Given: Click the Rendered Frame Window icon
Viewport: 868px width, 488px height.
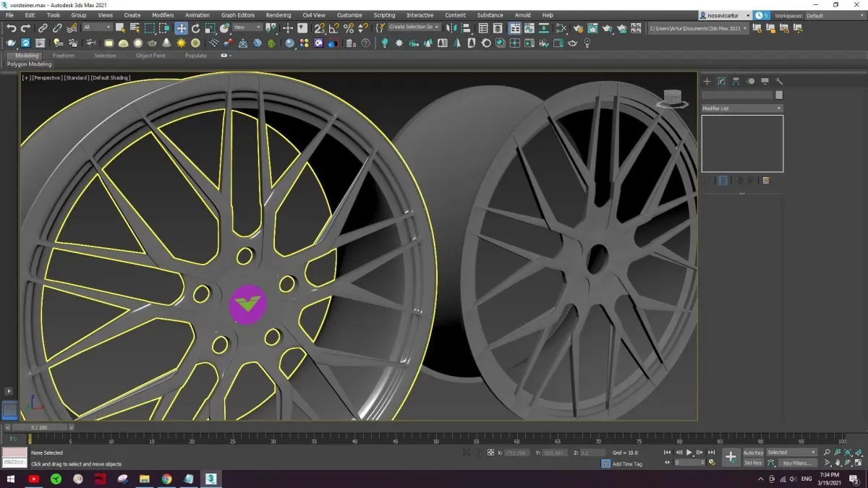Looking at the screenshot, I should [592, 27].
